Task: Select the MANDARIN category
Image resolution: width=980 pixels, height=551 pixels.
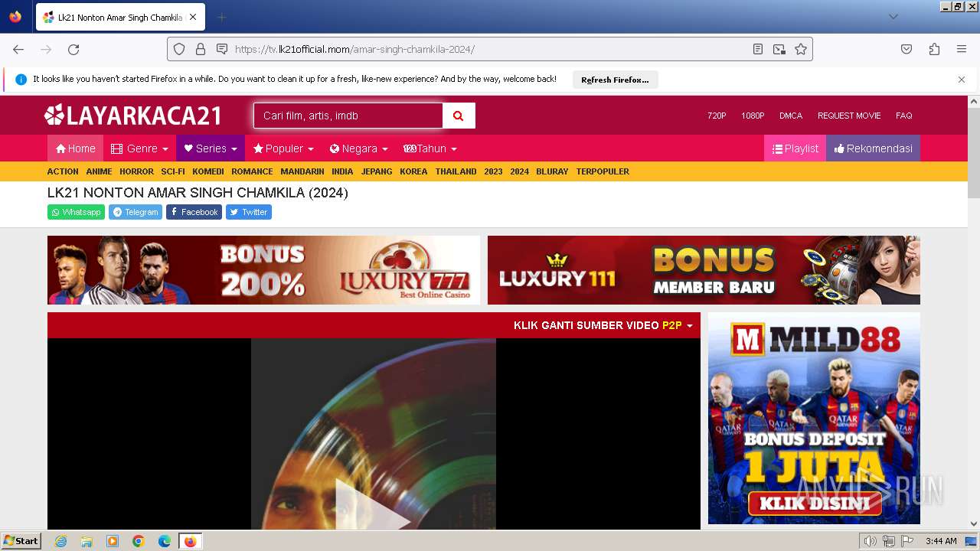Action: [x=302, y=171]
